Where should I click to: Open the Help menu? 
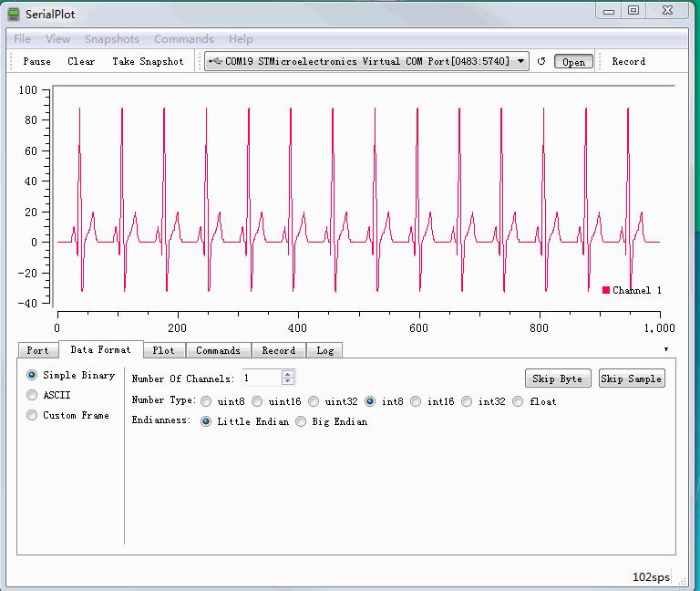coord(241,39)
